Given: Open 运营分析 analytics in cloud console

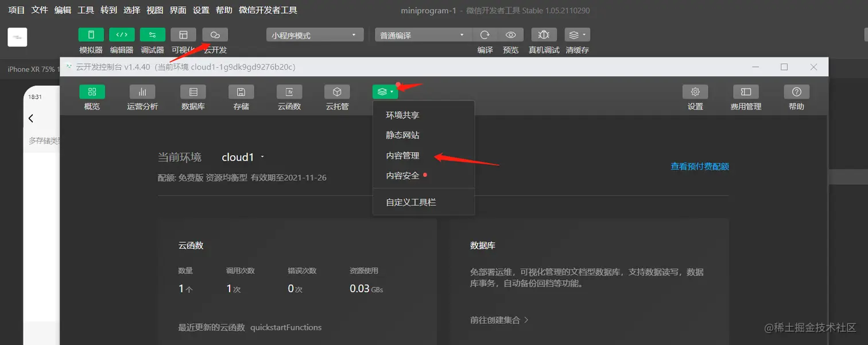Looking at the screenshot, I should coord(142,92).
